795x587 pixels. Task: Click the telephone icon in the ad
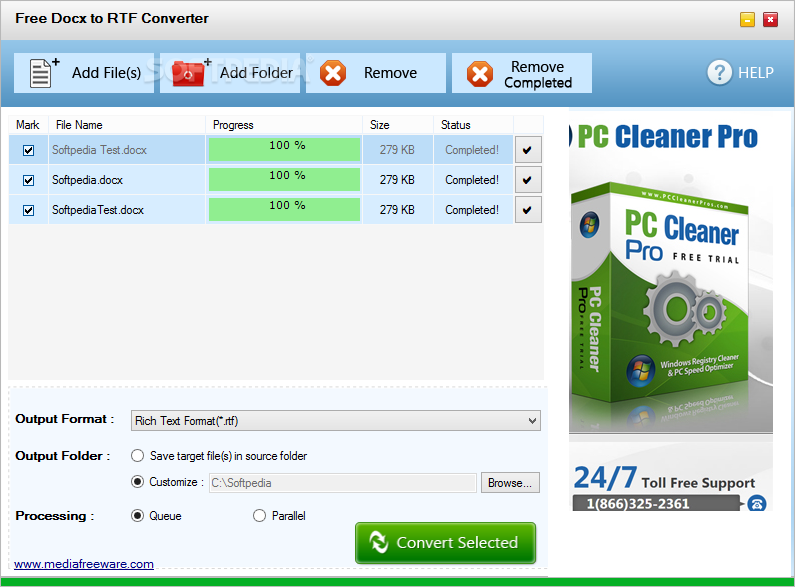tap(757, 503)
